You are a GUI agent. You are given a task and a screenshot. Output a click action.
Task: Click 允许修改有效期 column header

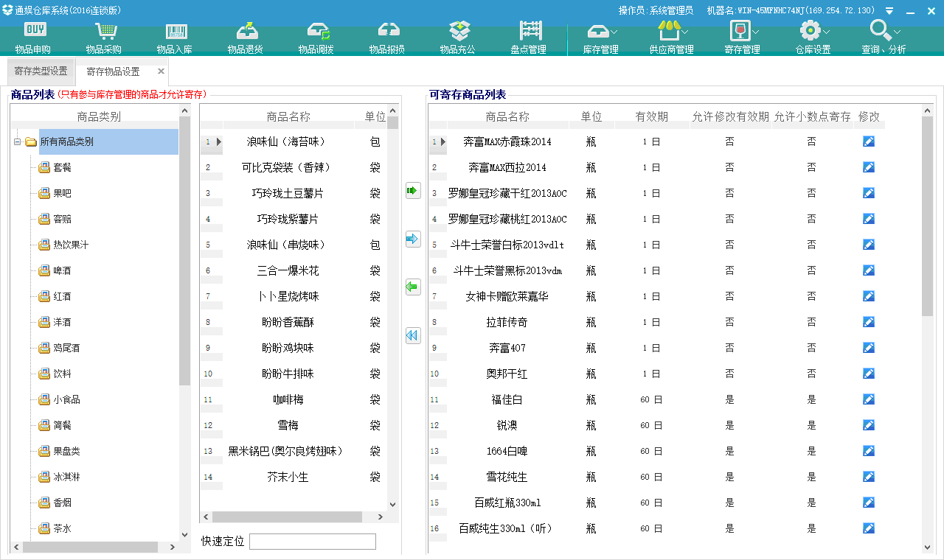point(730,117)
